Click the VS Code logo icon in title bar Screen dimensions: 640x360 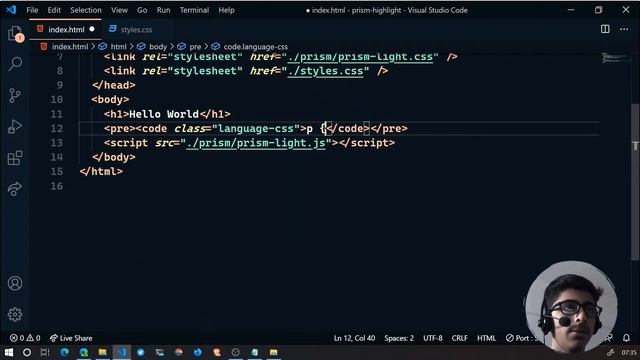click(x=11, y=10)
